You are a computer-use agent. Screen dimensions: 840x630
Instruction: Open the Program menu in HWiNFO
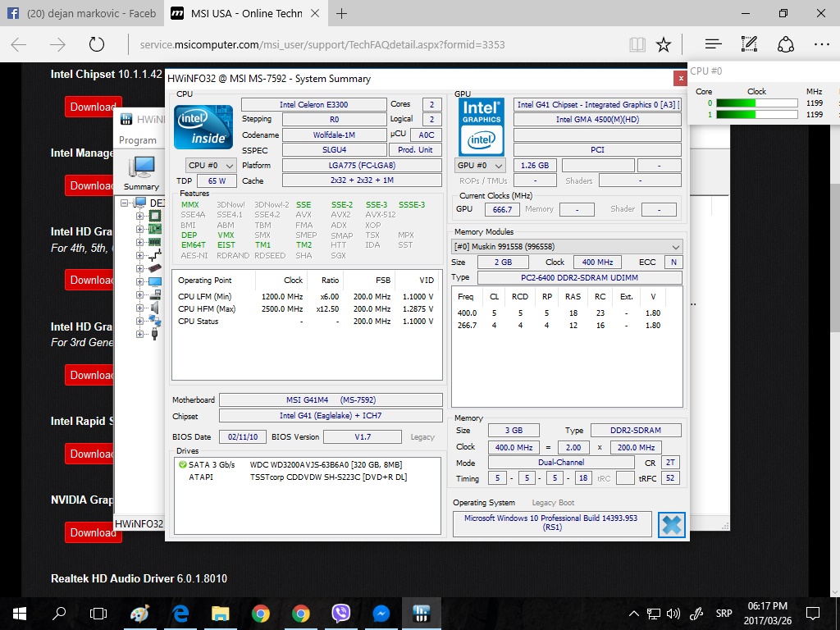[x=138, y=140]
